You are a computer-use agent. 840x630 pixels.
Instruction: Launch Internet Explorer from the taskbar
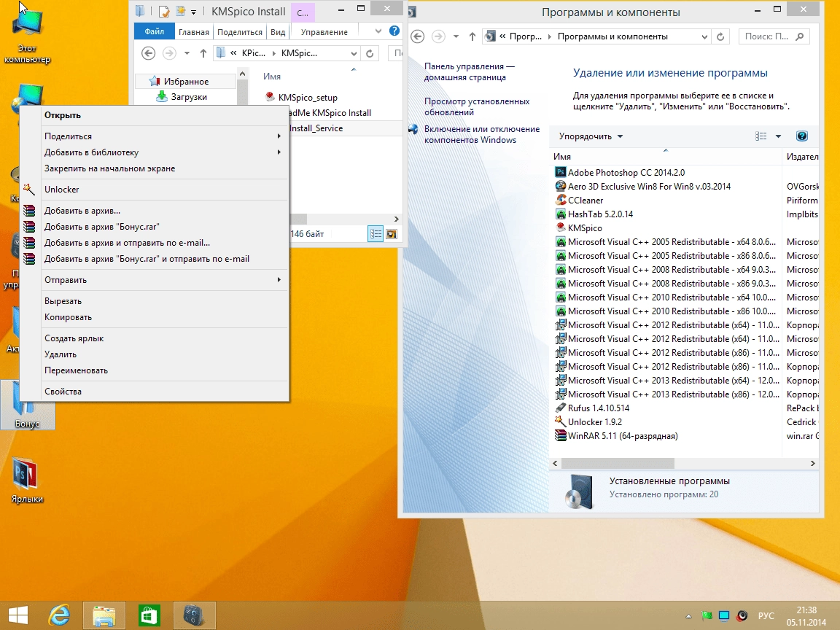coord(60,615)
